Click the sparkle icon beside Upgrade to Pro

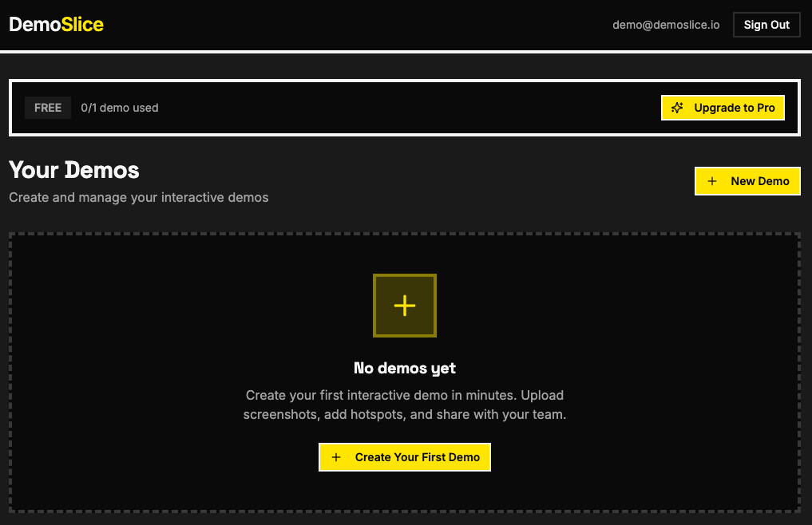(679, 107)
